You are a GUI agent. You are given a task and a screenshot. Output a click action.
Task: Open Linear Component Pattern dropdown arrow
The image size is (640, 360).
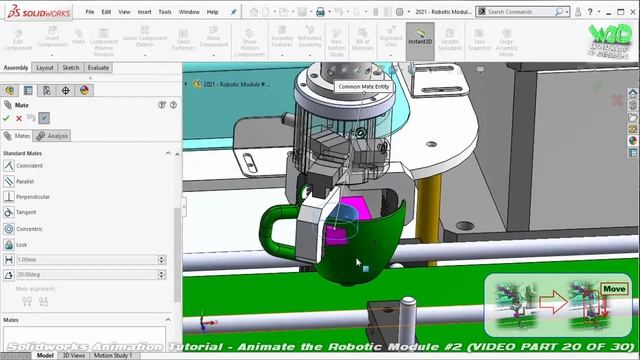click(x=145, y=55)
